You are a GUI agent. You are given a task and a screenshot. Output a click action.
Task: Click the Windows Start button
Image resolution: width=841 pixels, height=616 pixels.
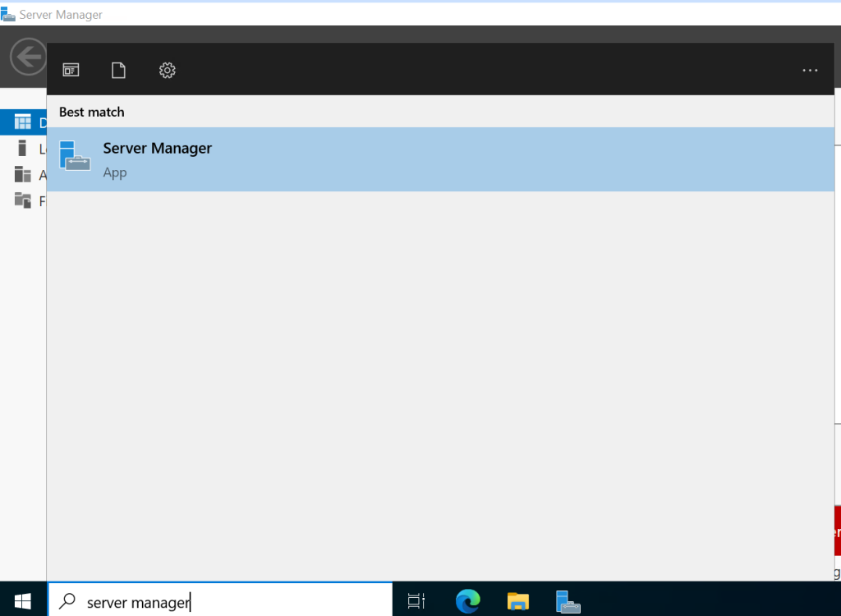[22, 600]
